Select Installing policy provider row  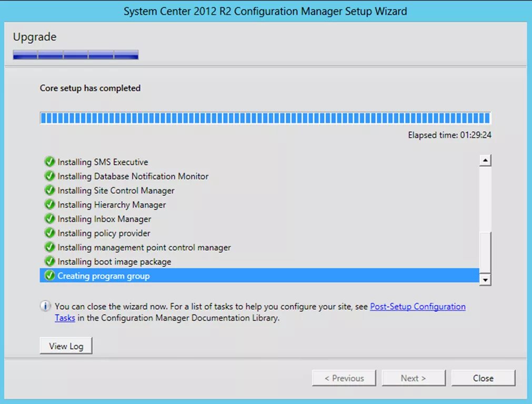coord(259,233)
